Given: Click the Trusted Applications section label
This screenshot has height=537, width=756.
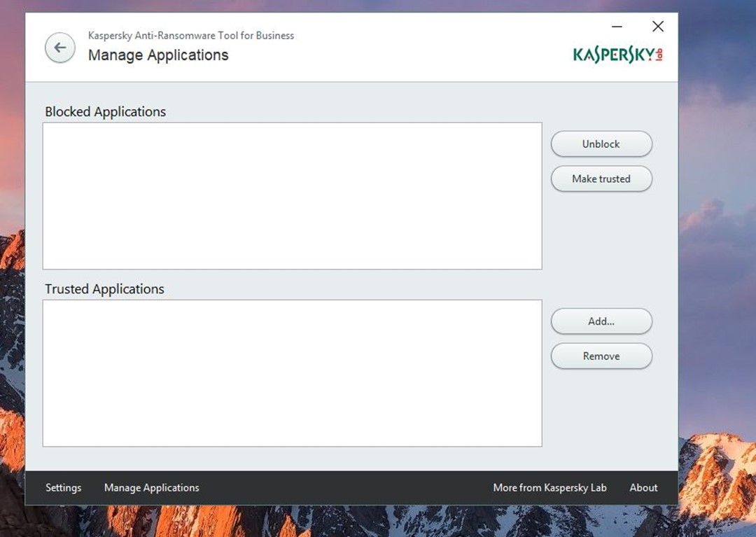Looking at the screenshot, I should click(105, 289).
